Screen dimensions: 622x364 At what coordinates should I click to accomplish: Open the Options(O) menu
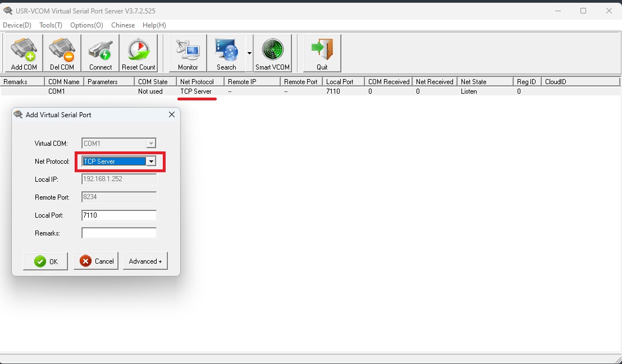click(86, 25)
